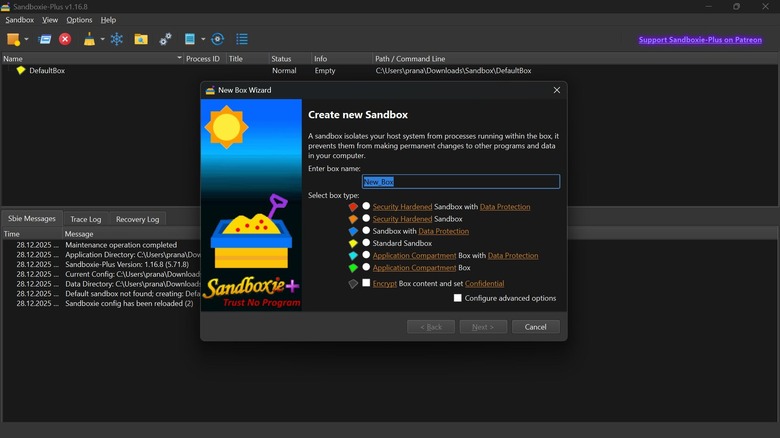The width and height of the screenshot is (780, 438).
Task: Open the View menu
Action: click(x=50, y=20)
